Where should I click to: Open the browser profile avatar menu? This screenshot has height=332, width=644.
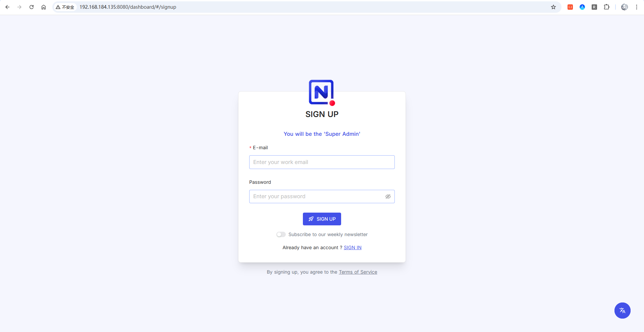click(x=624, y=7)
